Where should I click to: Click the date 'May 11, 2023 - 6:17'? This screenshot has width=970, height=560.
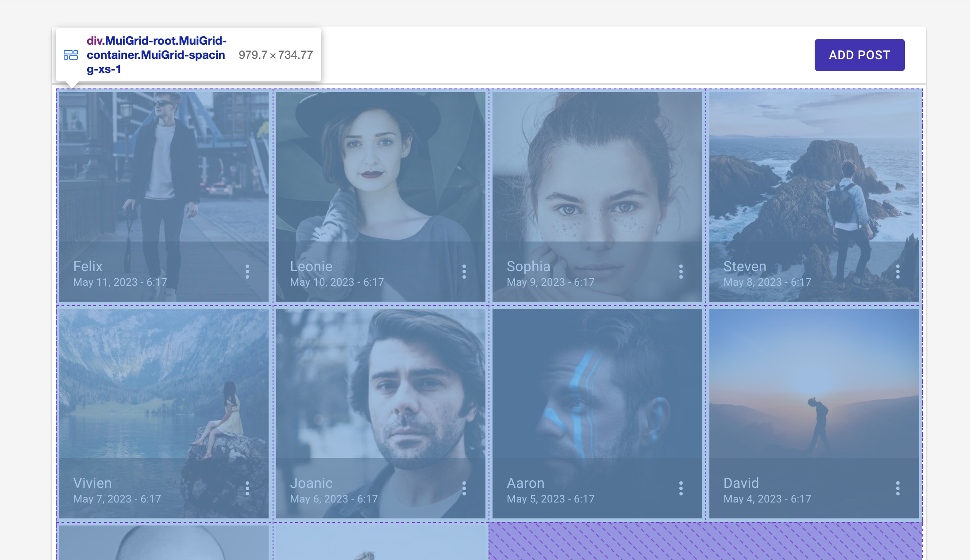(x=120, y=282)
